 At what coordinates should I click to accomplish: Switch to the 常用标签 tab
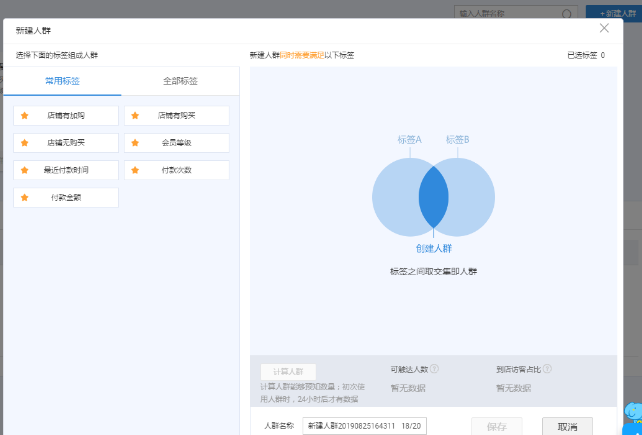pos(62,81)
